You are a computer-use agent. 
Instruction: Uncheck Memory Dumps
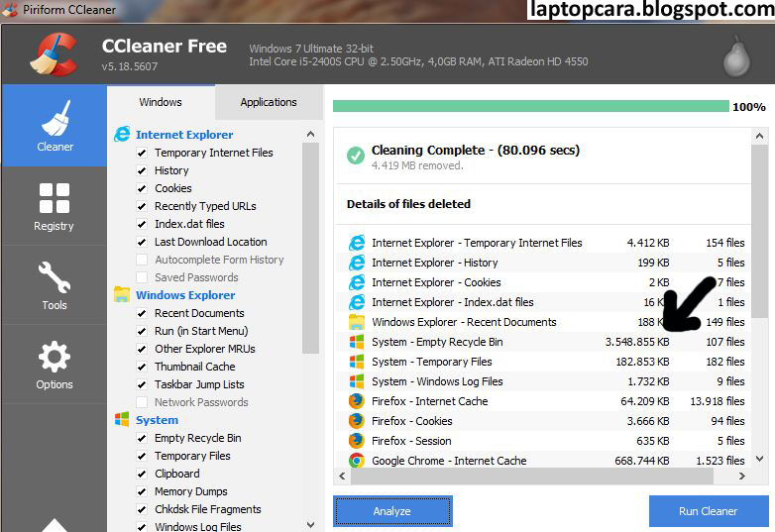click(x=142, y=491)
